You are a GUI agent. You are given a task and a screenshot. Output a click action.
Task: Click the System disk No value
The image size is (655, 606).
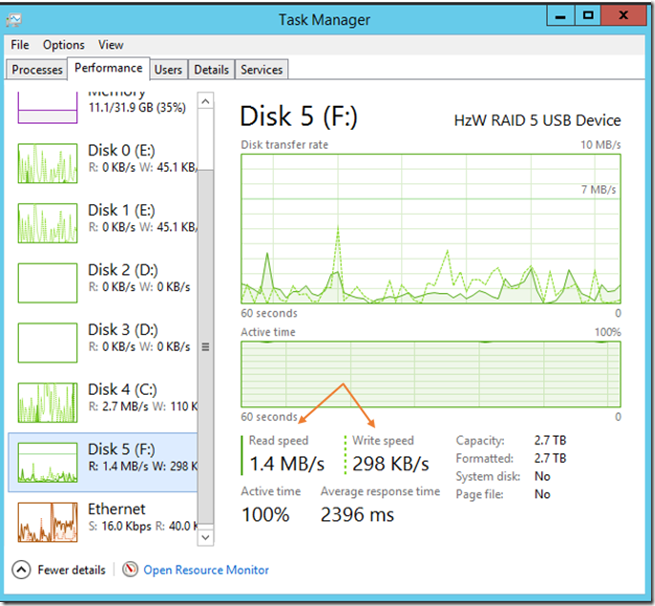coord(543,476)
